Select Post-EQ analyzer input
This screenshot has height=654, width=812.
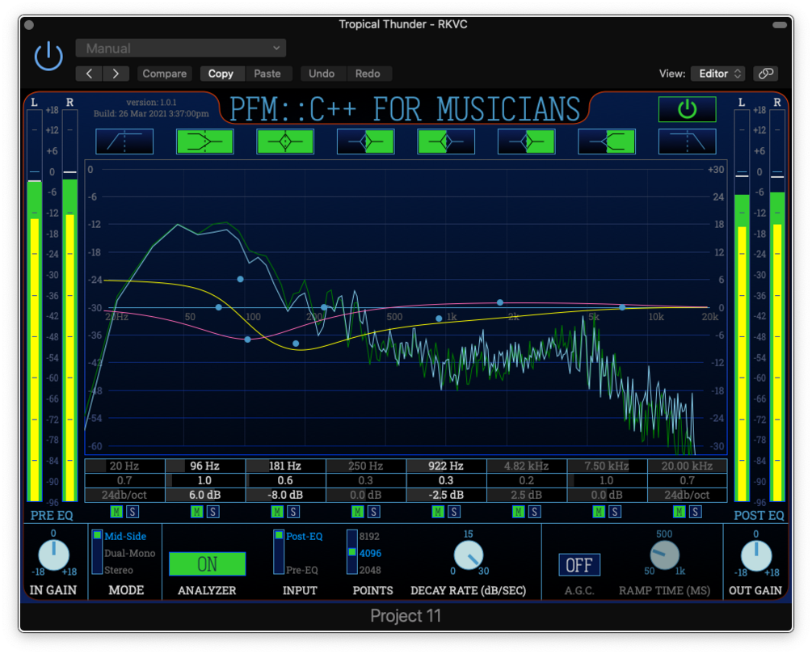[304, 536]
